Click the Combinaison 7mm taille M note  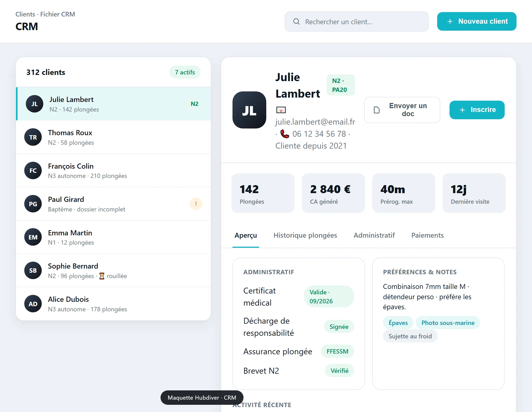click(x=427, y=297)
